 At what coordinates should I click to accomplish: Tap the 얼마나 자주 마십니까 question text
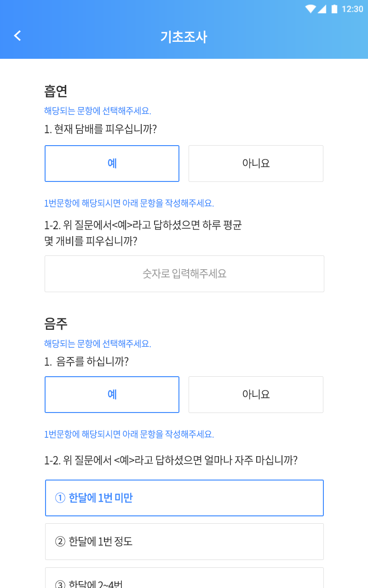pyautogui.click(x=171, y=460)
